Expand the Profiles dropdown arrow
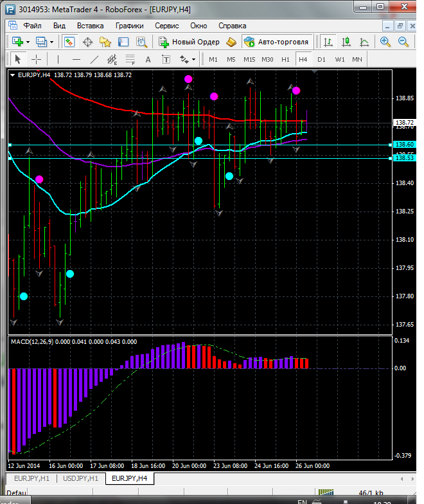This screenshot has width=424, height=504. click(x=51, y=42)
